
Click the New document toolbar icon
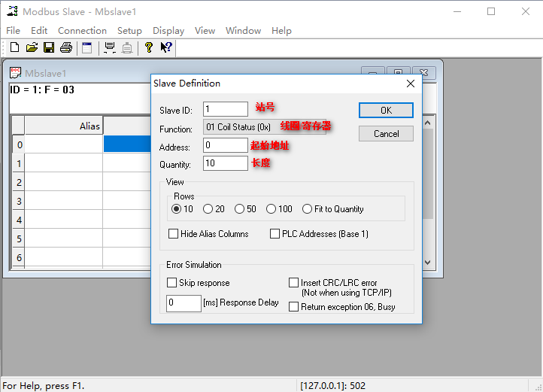(x=14, y=47)
